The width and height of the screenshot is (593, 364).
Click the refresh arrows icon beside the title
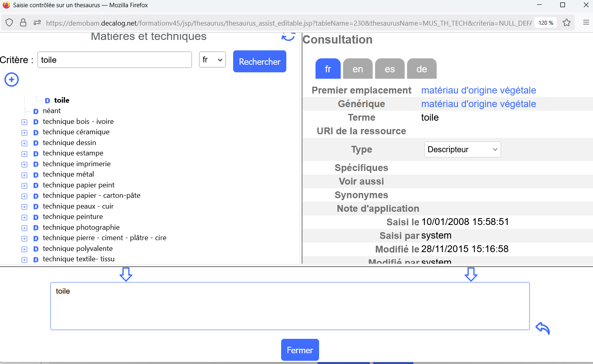(288, 36)
